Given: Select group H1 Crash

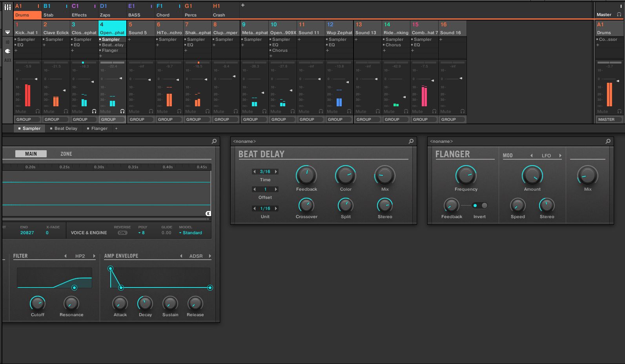Looking at the screenshot, I should (225, 10).
